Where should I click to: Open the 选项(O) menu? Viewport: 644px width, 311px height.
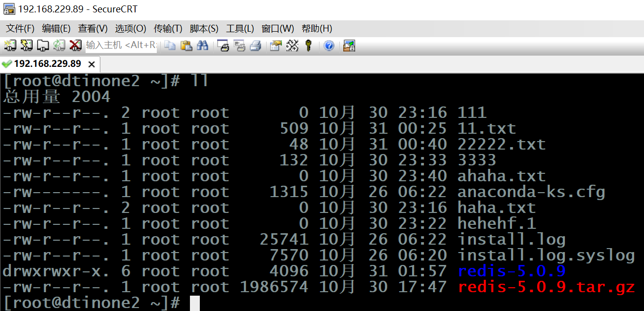click(x=131, y=29)
